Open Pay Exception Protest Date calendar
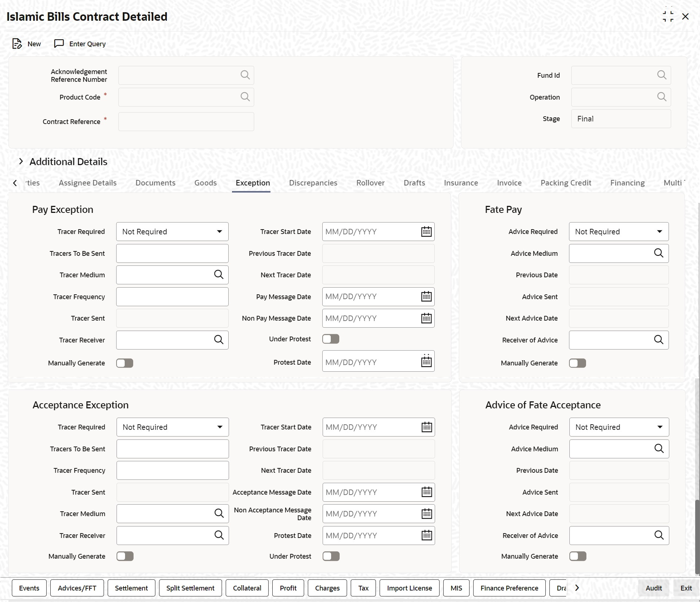Viewport: 700px width, 602px height. click(x=426, y=361)
